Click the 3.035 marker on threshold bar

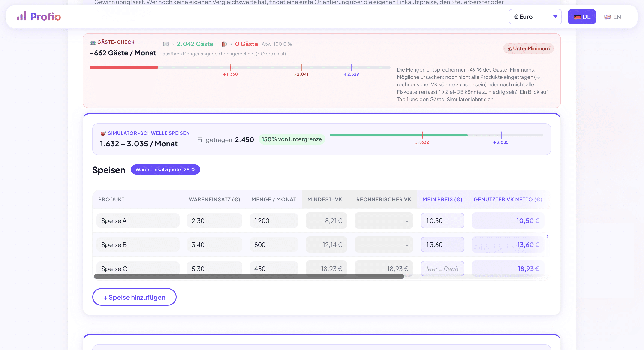point(501,138)
